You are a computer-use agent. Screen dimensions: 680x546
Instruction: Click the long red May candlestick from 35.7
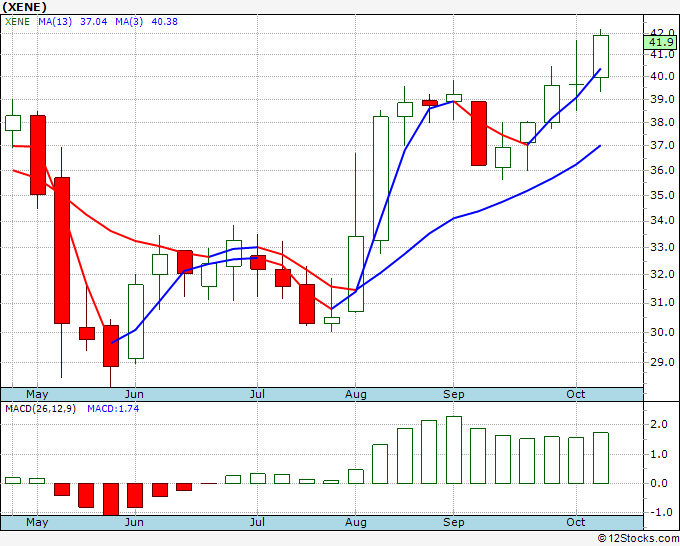pyautogui.click(x=62, y=251)
